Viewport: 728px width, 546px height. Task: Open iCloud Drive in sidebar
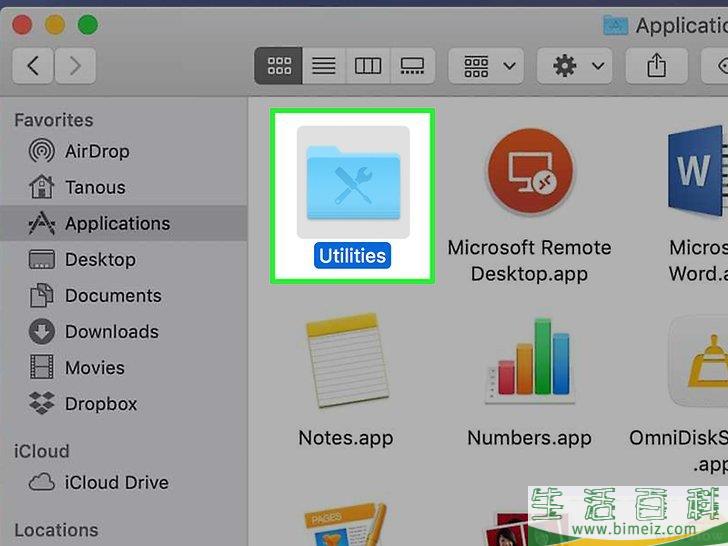pos(117,483)
